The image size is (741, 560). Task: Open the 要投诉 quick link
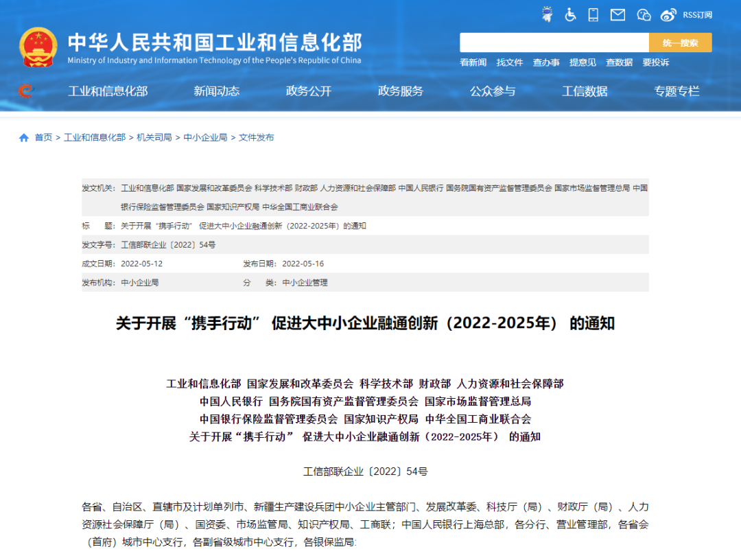click(x=655, y=62)
